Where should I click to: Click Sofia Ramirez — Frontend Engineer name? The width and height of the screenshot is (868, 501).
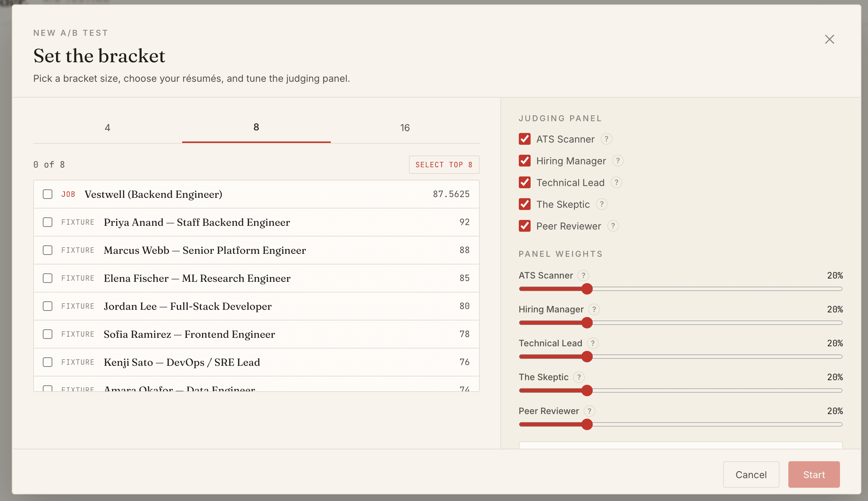pyautogui.click(x=189, y=334)
